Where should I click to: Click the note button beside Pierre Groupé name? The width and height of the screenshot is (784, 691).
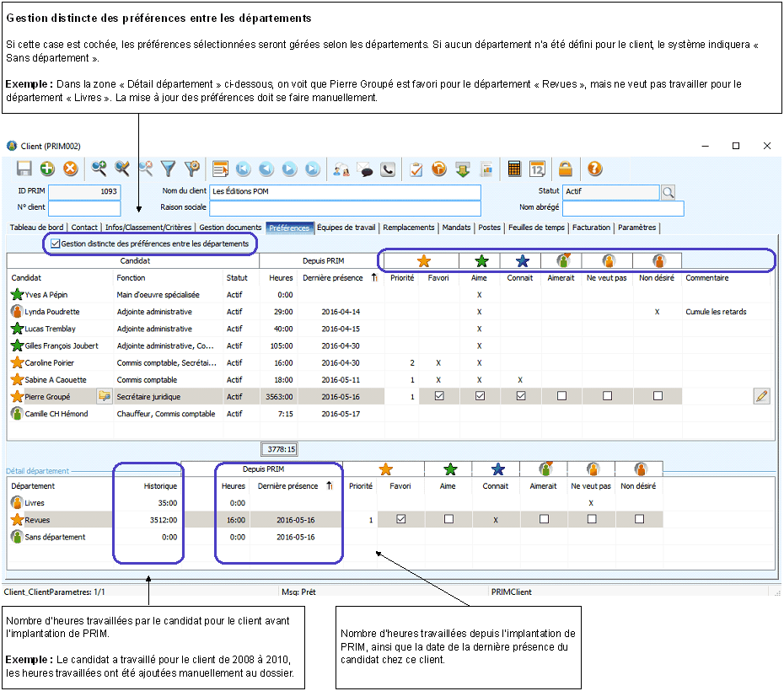coord(105,396)
